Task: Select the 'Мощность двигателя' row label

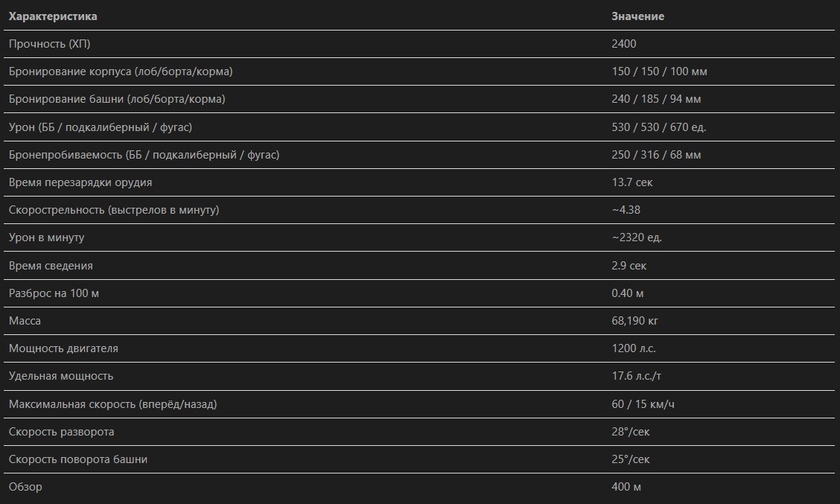Action: pyautogui.click(x=63, y=348)
